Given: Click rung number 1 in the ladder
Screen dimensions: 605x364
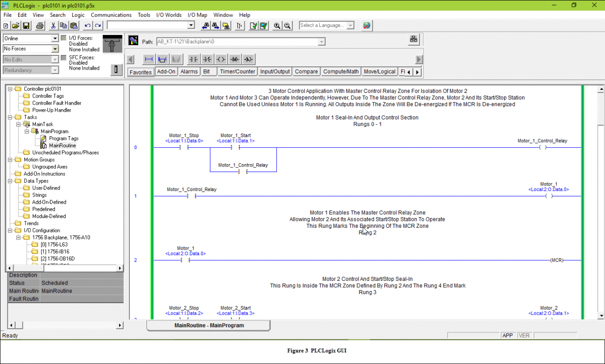Looking at the screenshot, I should (135, 196).
